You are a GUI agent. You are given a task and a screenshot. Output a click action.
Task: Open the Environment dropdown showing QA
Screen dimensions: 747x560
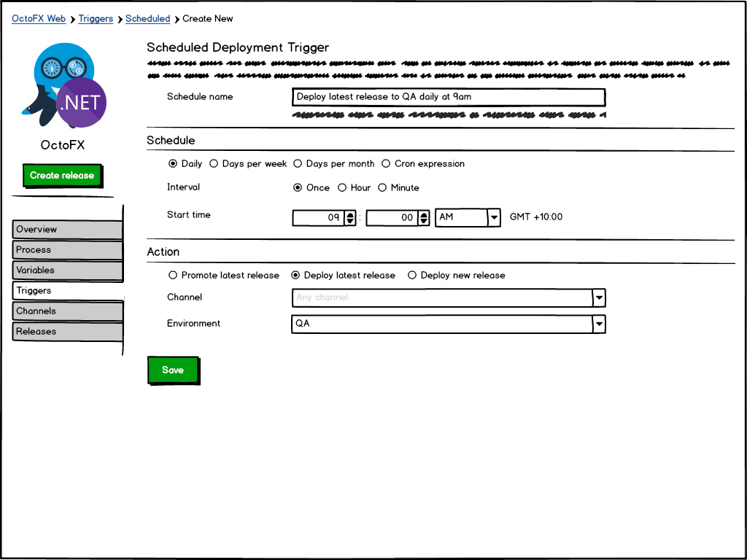click(598, 324)
